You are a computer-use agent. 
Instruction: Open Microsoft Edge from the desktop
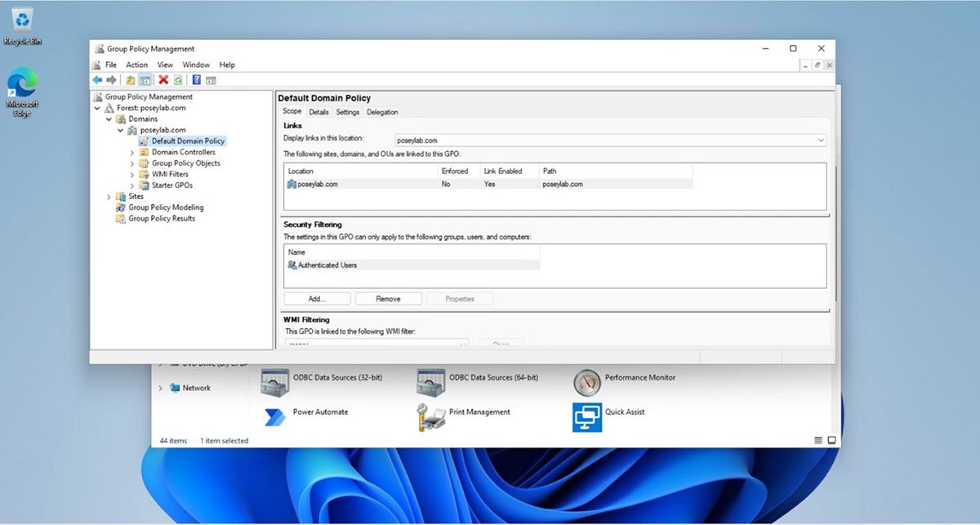point(22,82)
